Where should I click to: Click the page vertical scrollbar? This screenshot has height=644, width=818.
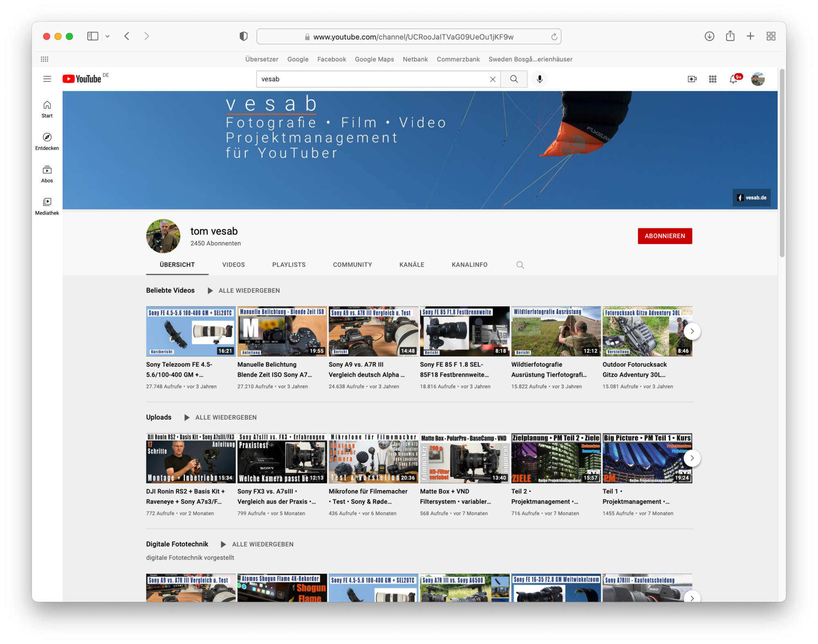[782, 164]
